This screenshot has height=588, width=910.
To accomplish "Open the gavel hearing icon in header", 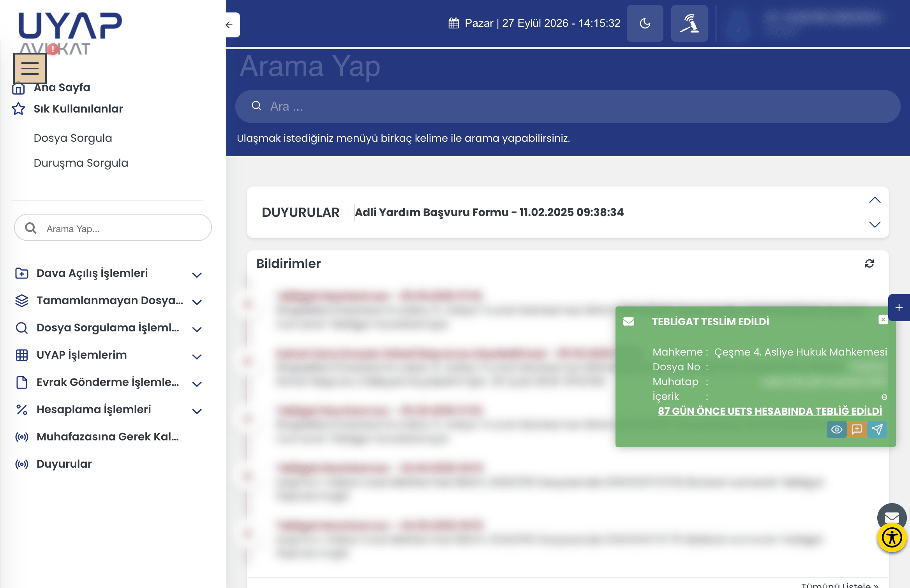I will click(690, 23).
